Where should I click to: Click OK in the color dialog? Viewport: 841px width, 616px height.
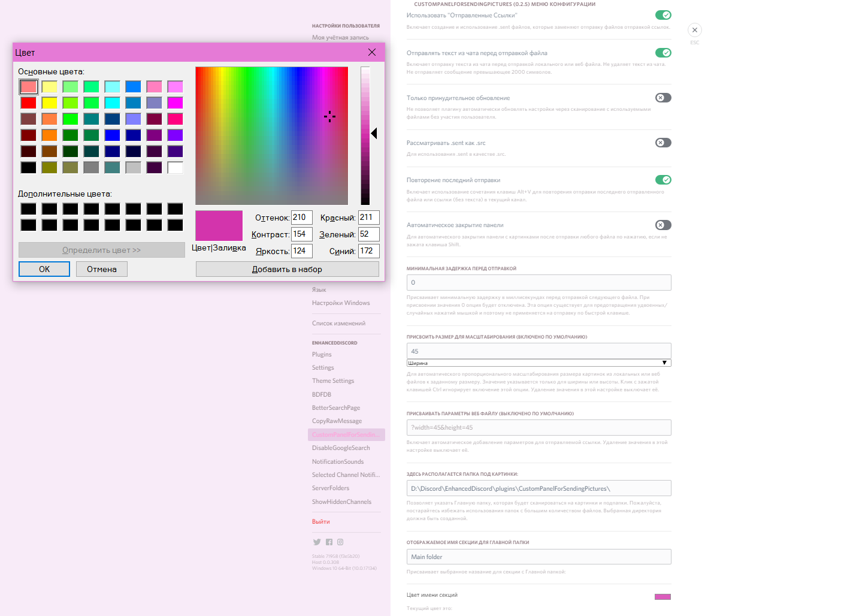coord(44,269)
